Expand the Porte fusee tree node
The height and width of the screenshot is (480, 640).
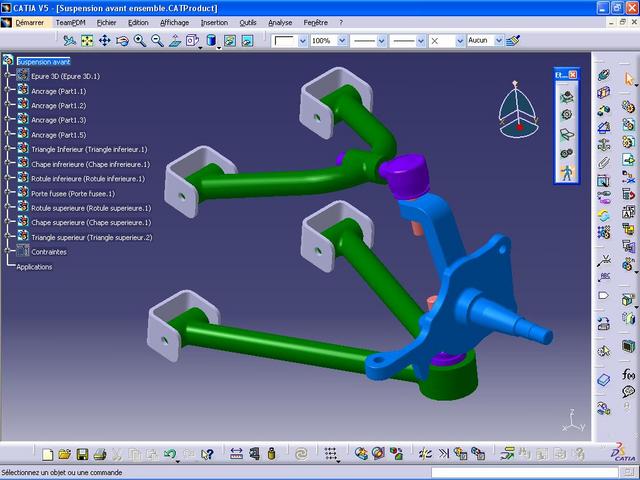tap(7, 193)
